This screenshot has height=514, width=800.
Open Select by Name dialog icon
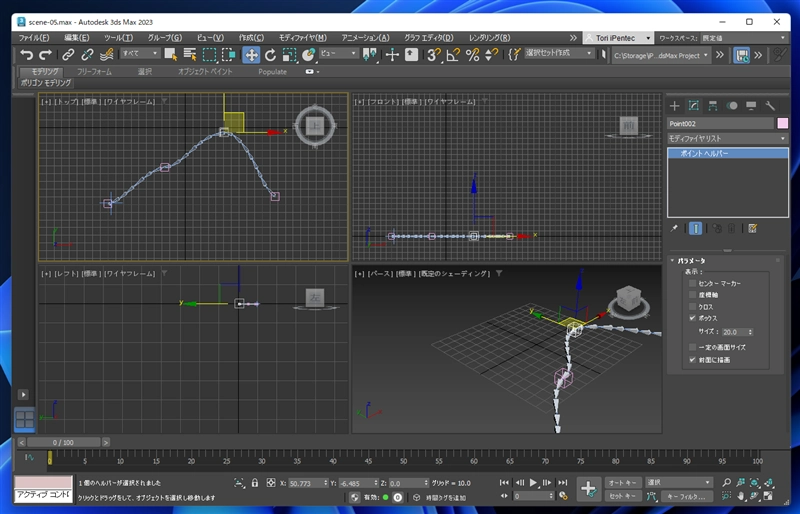coord(190,55)
